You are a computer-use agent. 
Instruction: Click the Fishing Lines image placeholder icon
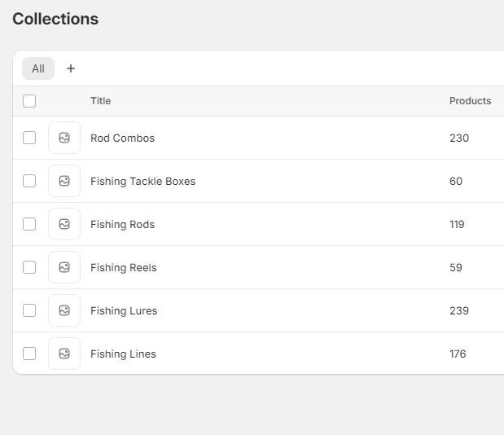pos(64,354)
